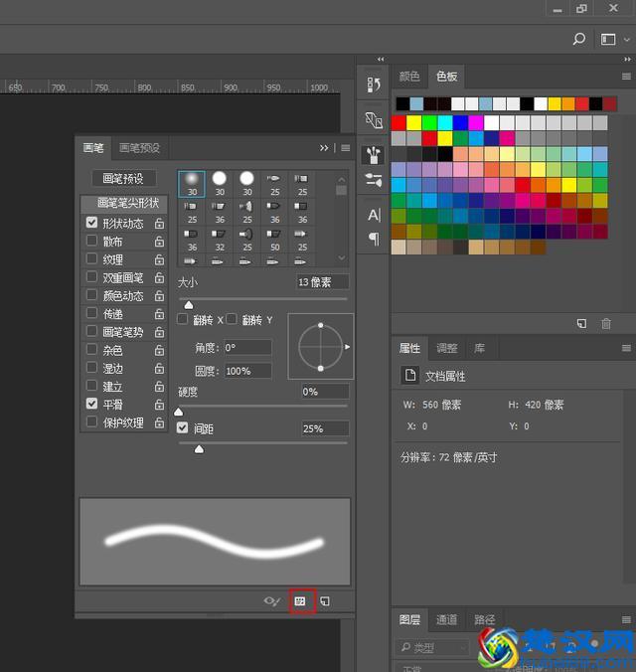
Task: Click create new brush icon
Action: 325,601
